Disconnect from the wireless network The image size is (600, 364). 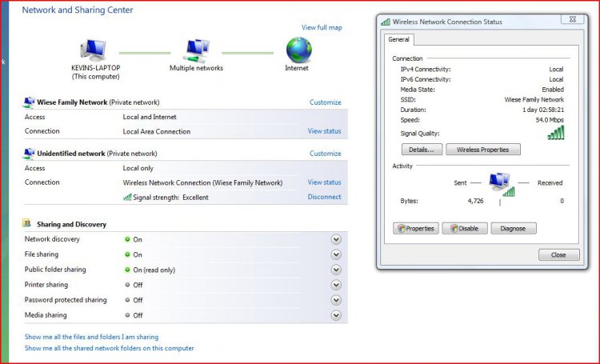[x=324, y=197]
